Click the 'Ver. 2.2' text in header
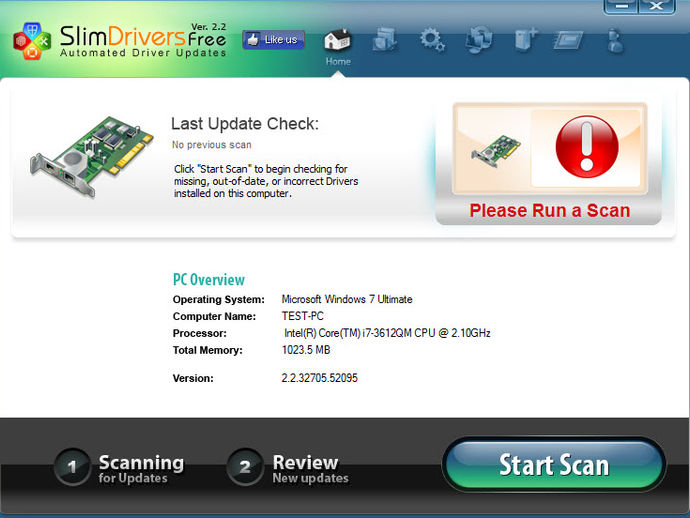 coord(209,26)
